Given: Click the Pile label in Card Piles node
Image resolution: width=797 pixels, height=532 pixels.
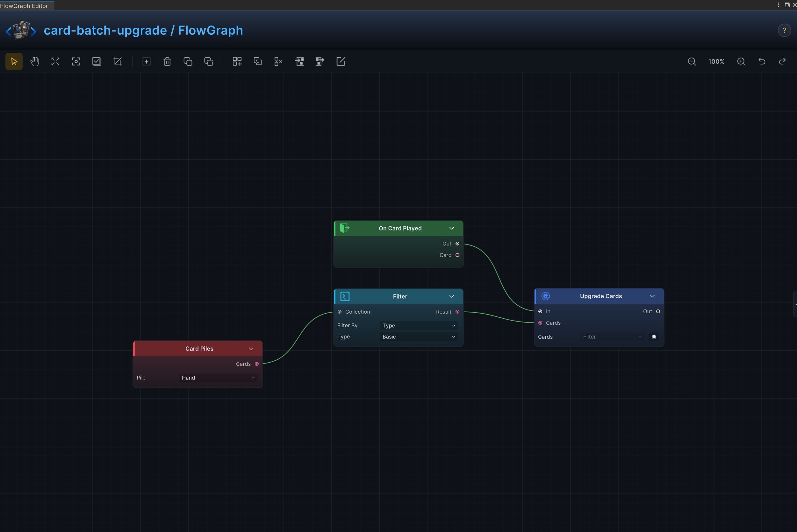Looking at the screenshot, I should tap(141, 378).
